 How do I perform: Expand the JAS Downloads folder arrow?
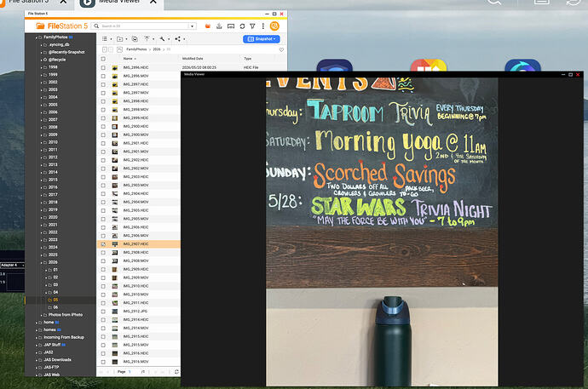pos(37,360)
